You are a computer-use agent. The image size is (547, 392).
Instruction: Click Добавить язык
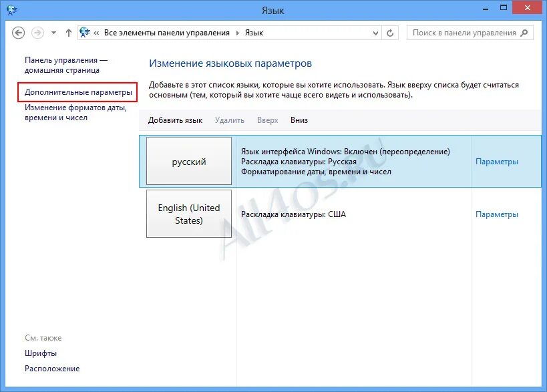click(175, 120)
